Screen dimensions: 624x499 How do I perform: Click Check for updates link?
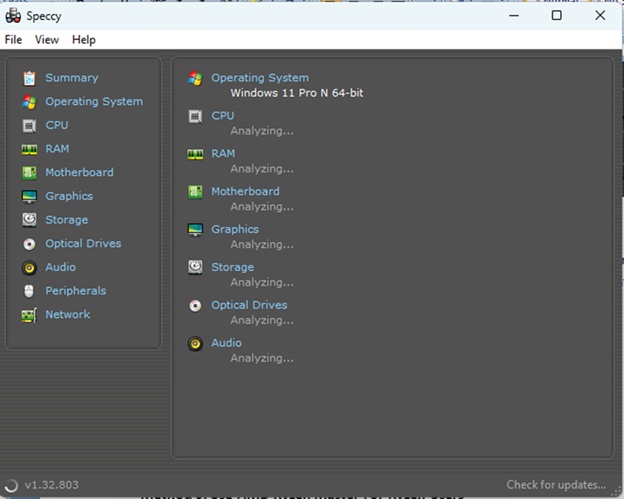pyautogui.click(x=556, y=485)
